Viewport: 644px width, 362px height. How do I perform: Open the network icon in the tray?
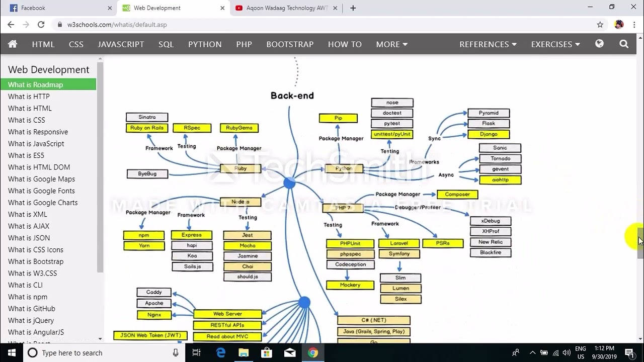(x=556, y=352)
